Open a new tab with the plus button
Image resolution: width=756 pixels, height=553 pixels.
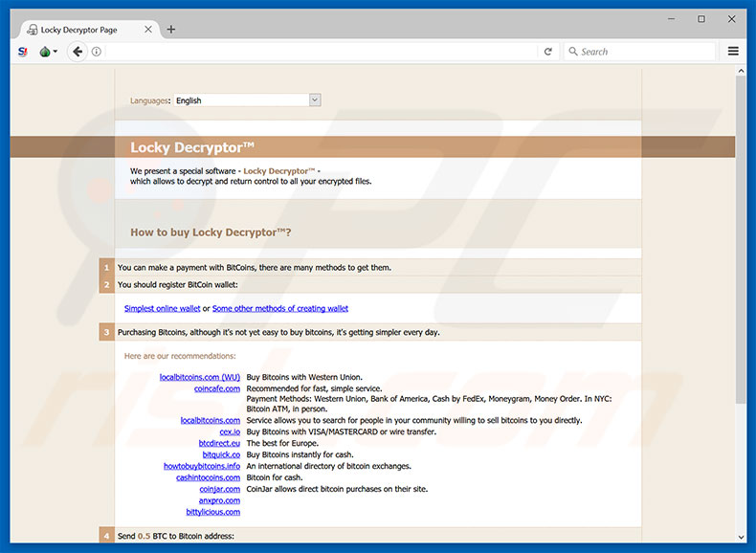click(170, 30)
